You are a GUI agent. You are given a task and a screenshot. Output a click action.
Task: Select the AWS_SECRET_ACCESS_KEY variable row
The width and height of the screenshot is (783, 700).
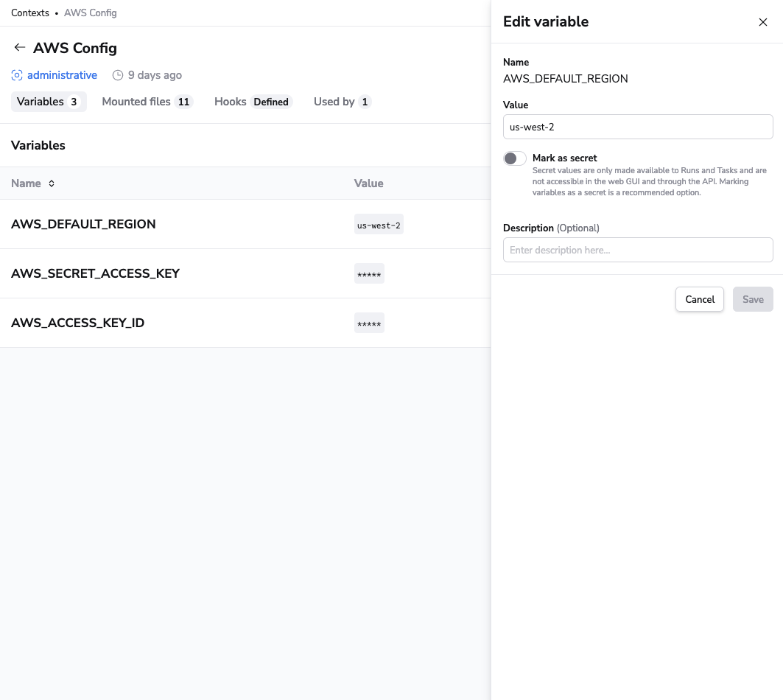click(245, 274)
